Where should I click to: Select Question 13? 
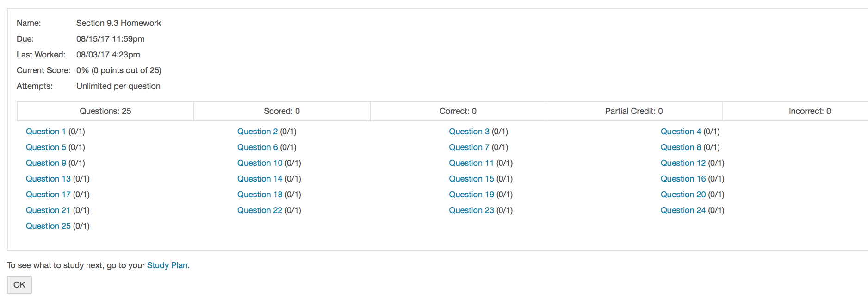tap(48, 179)
